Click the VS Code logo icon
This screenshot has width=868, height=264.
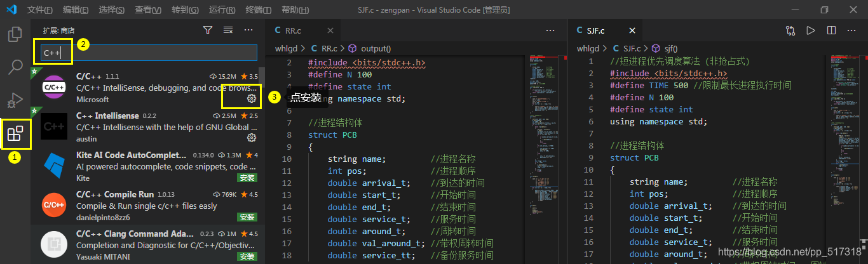tap(11, 10)
